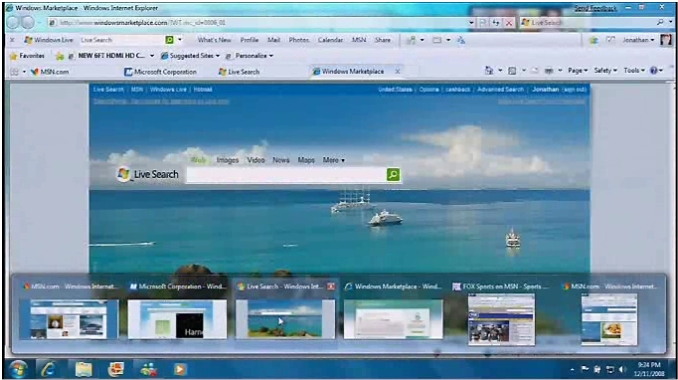Expand the Tools dropdown menu

[634, 70]
